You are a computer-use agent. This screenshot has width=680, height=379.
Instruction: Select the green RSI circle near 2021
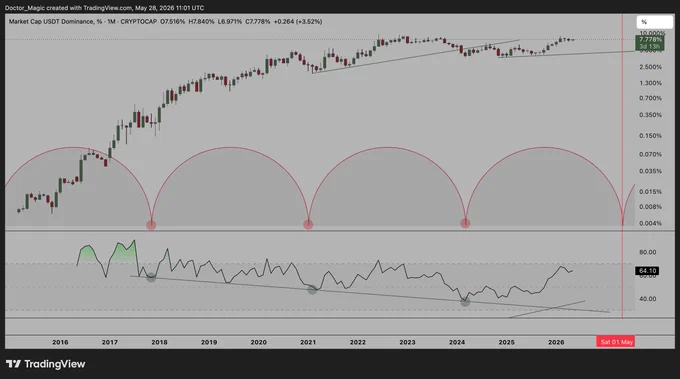click(x=312, y=290)
